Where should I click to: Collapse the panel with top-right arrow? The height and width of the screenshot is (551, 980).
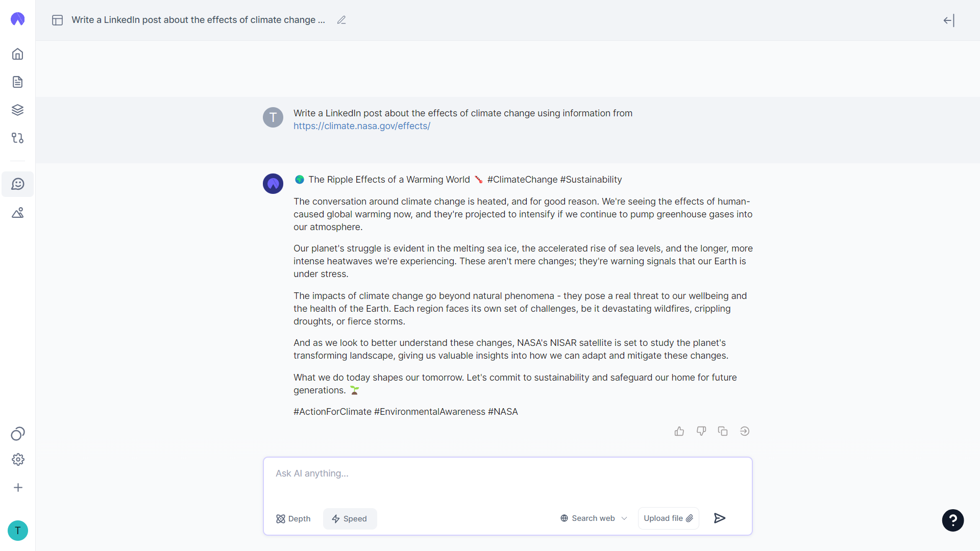click(x=949, y=20)
